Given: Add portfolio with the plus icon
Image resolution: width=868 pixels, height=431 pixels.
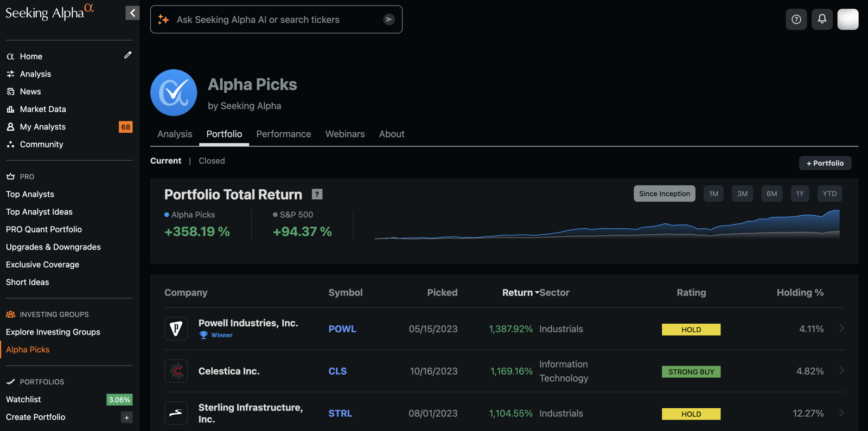Looking at the screenshot, I should point(126,417).
